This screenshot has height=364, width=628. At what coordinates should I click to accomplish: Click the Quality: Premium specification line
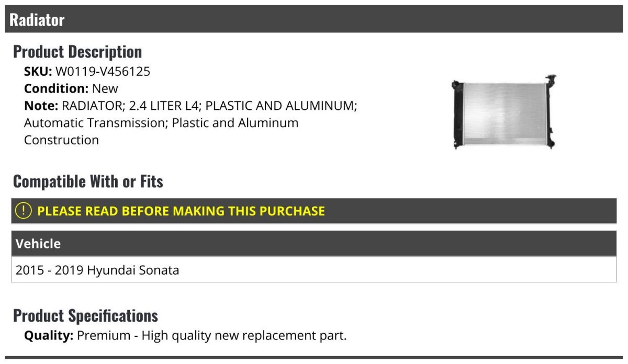click(x=185, y=335)
